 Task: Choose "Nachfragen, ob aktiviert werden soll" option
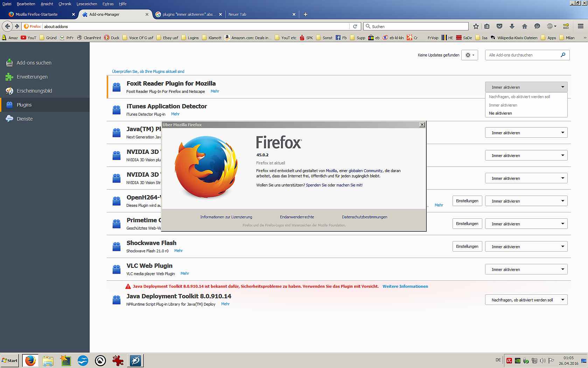point(519,97)
